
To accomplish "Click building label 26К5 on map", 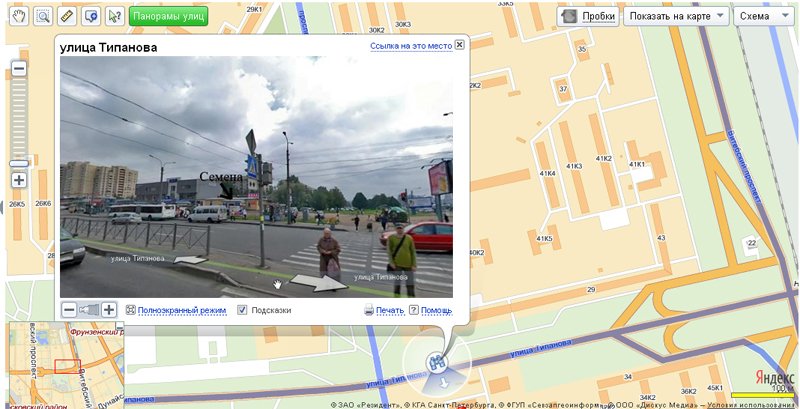I will click(17, 204).
